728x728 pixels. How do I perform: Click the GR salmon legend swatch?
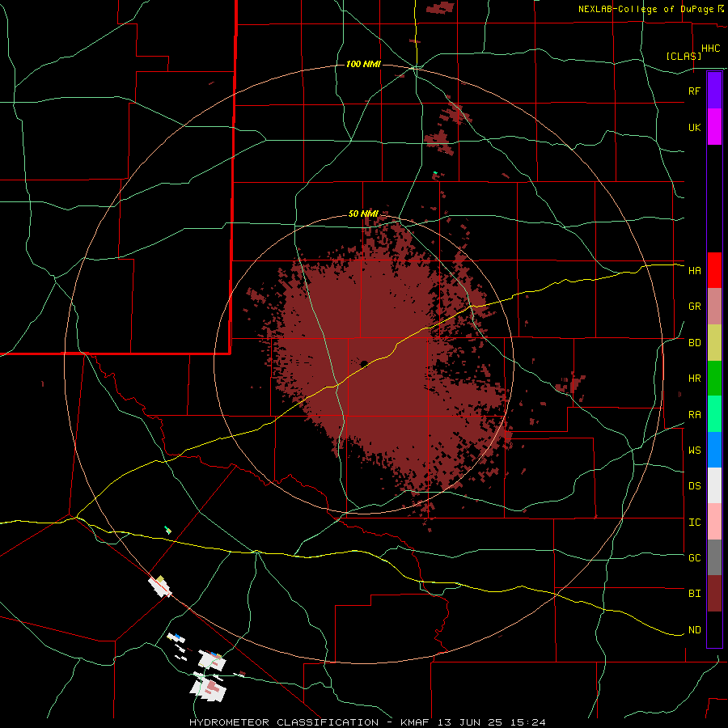click(x=714, y=307)
